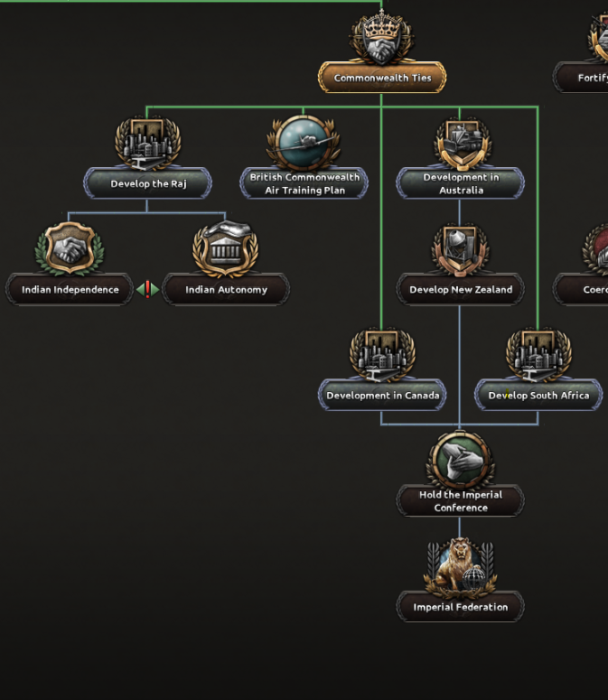This screenshot has height=700, width=608.
Task: Click the Develop South Africa label
Action: [538, 395]
